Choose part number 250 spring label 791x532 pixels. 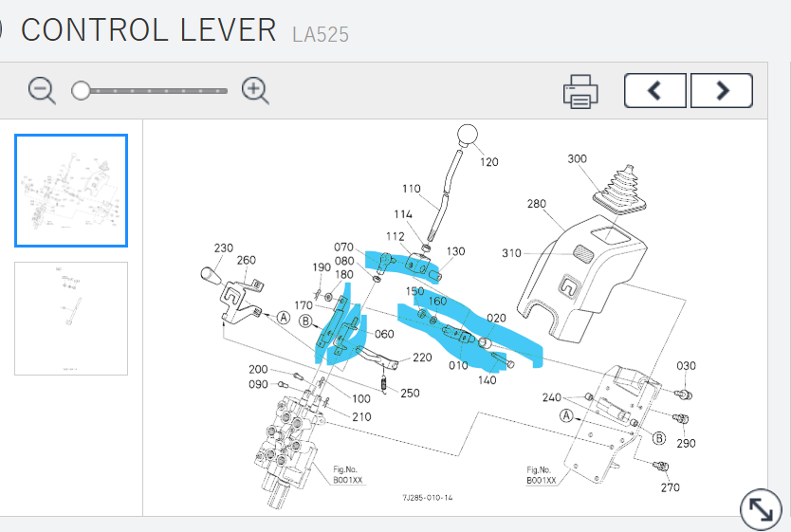(x=410, y=393)
